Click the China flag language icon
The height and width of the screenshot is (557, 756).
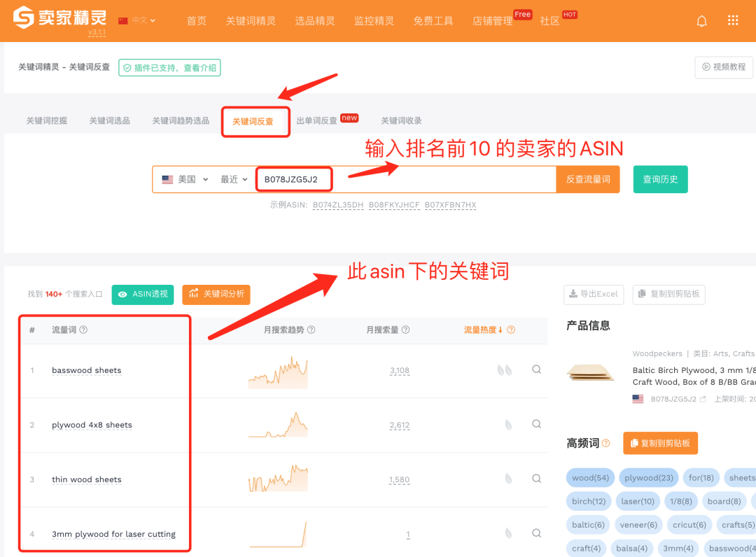click(x=123, y=21)
